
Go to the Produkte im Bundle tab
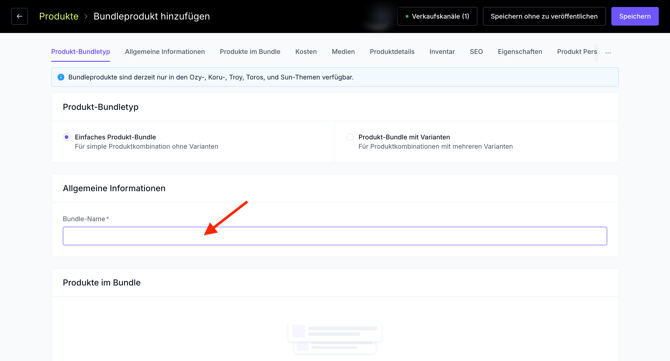click(x=250, y=52)
